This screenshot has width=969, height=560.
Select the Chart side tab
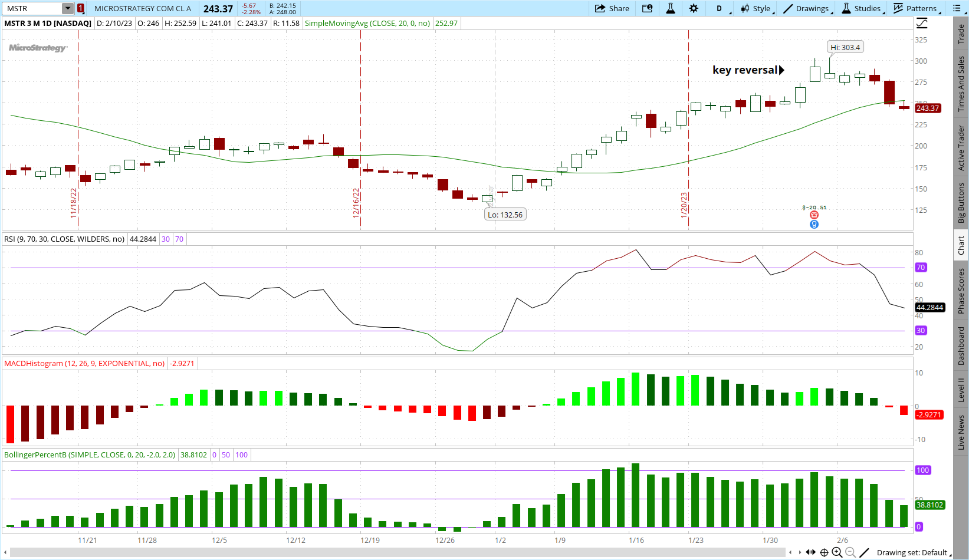961,245
